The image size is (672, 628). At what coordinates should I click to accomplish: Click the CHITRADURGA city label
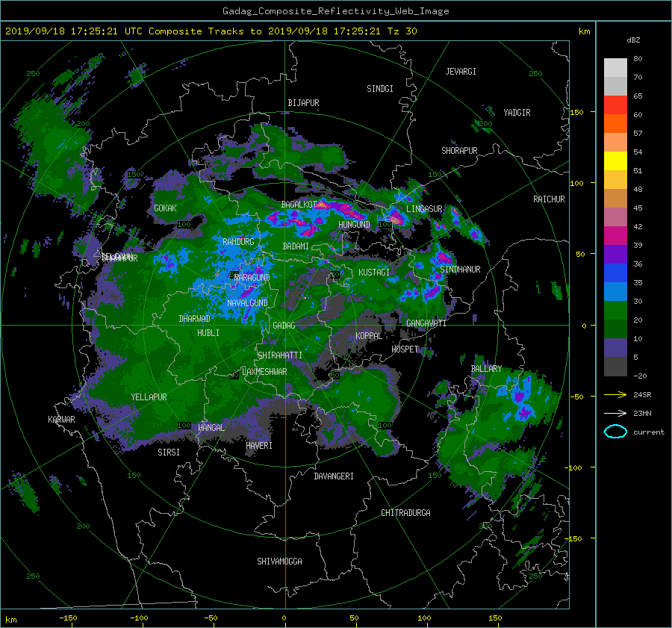pos(406,513)
